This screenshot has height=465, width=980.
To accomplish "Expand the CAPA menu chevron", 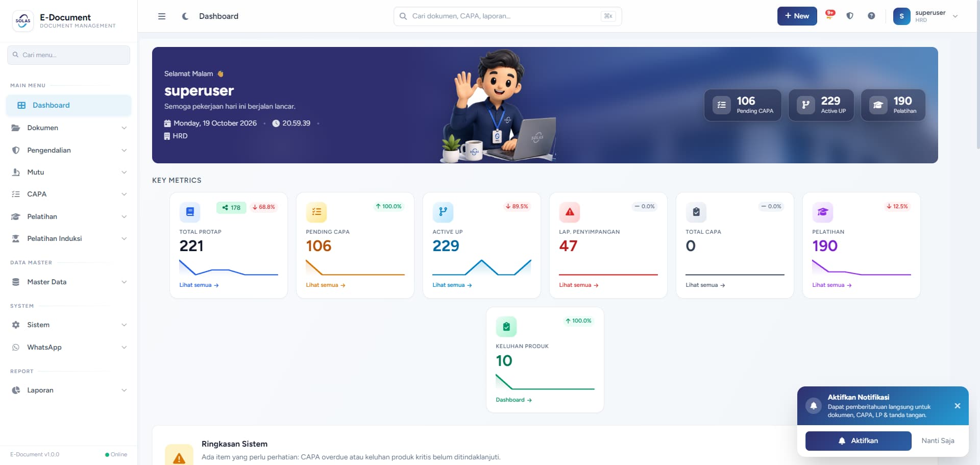I will [x=124, y=194].
